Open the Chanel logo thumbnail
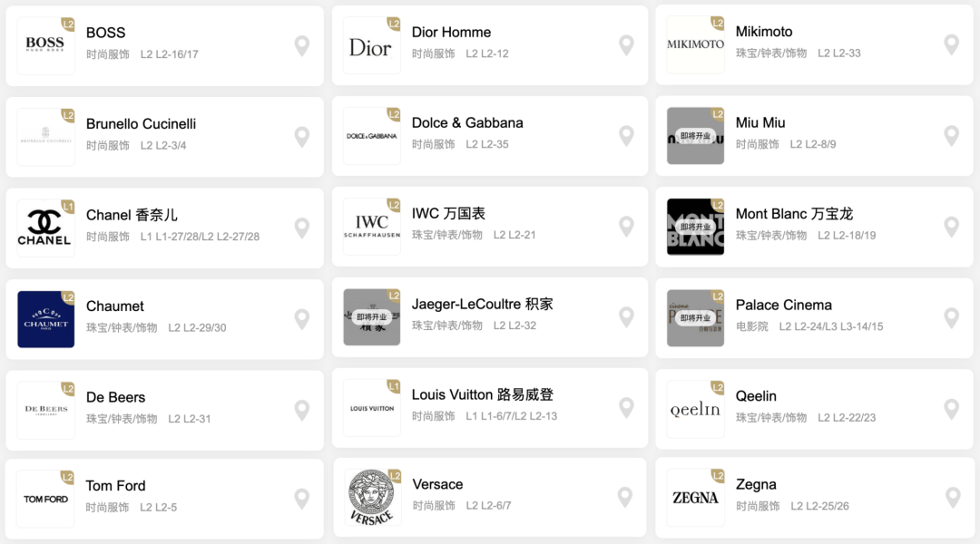The height and width of the screenshot is (544, 980). (45, 228)
